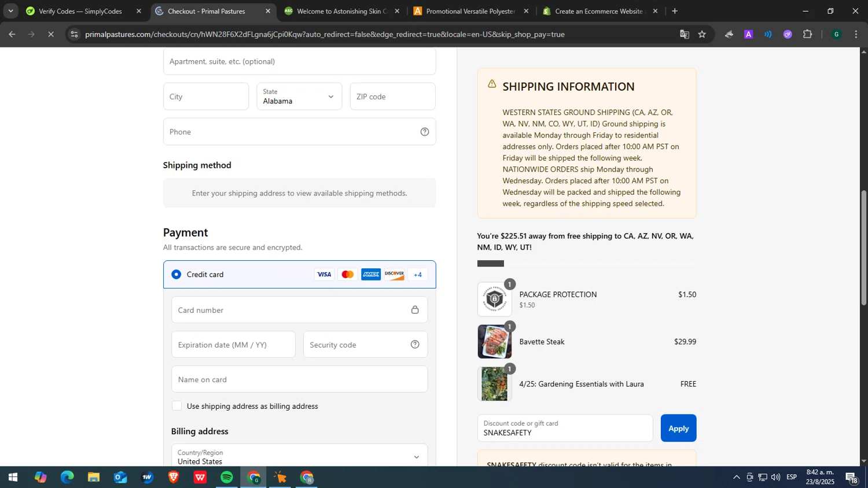Click the Card number field
Image resolution: width=868 pixels, height=488 pixels.
pos(300,310)
